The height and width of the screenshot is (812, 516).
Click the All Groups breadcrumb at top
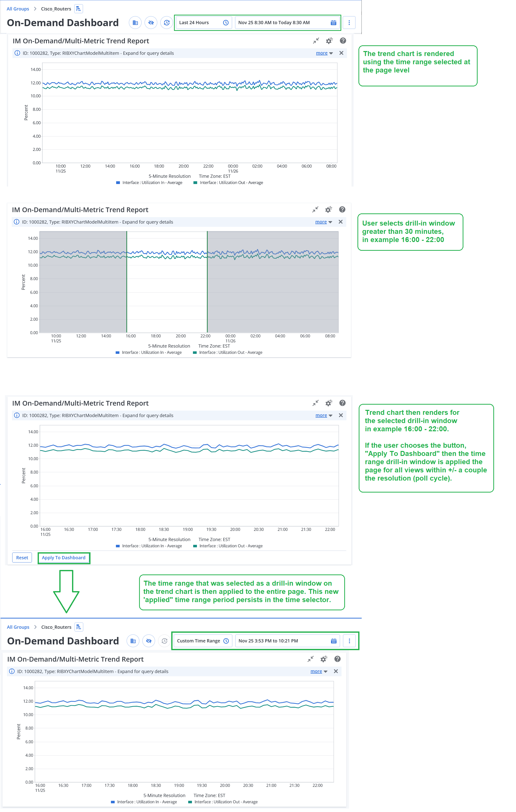point(18,9)
